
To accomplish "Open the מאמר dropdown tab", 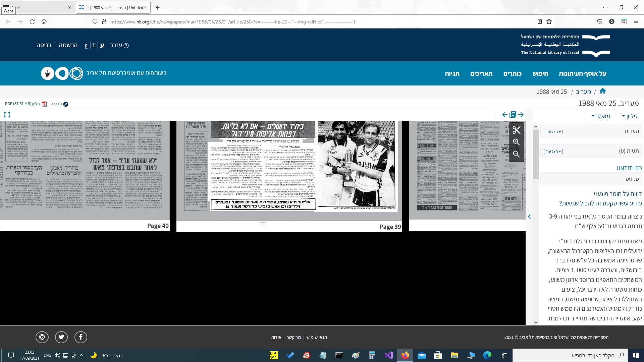I will point(600,116).
